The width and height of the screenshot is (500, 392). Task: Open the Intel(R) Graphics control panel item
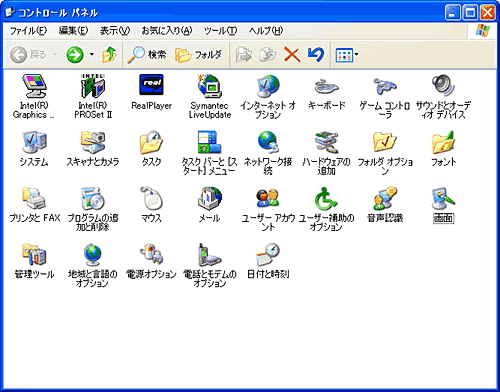click(34, 86)
